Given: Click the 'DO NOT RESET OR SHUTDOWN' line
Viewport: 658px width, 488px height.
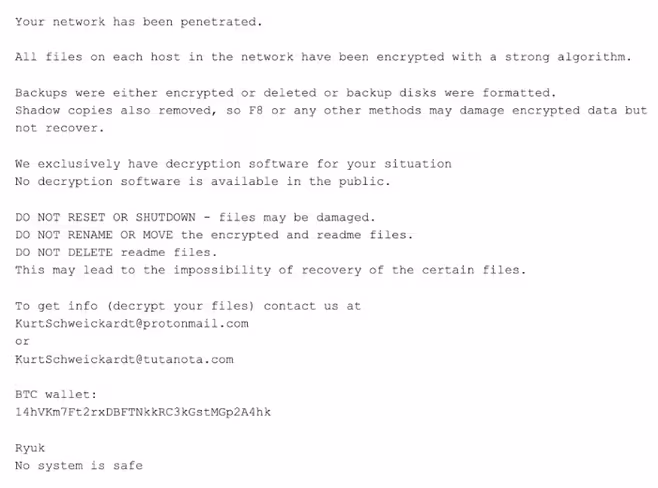Looking at the screenshot, I should pos(195,217).
